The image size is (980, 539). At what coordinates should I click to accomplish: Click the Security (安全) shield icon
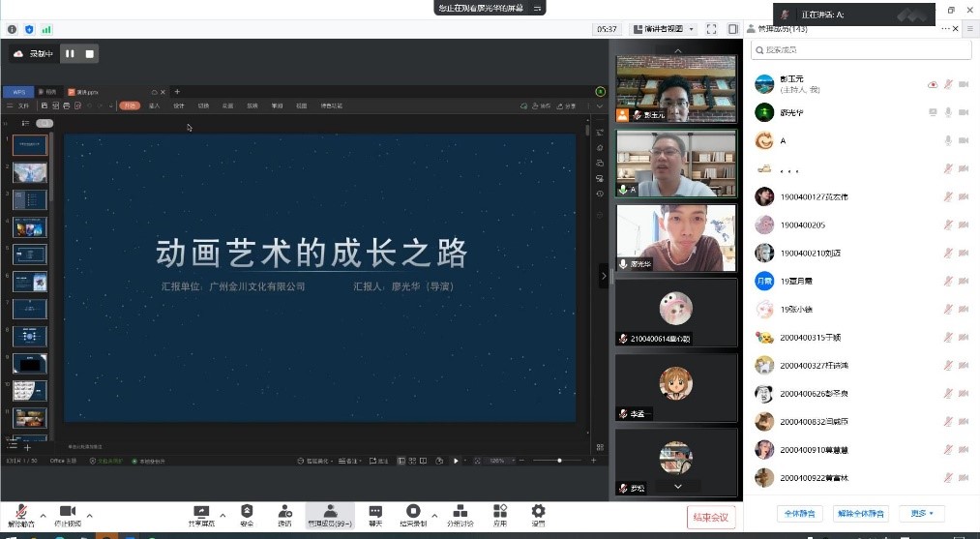[247, 514]
